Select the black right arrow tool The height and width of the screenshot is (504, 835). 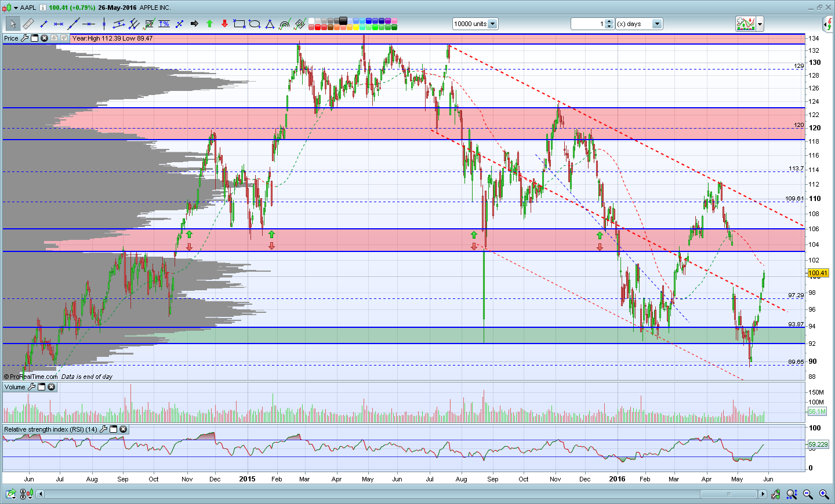click(194, 24)
